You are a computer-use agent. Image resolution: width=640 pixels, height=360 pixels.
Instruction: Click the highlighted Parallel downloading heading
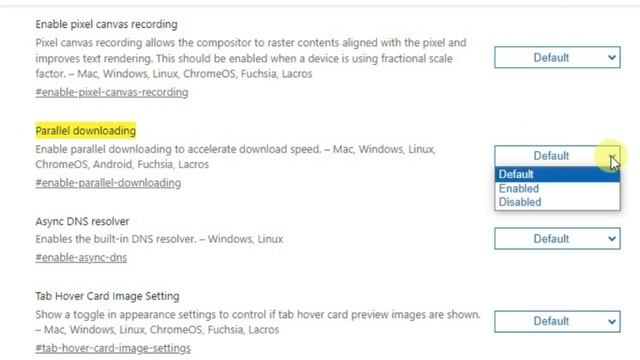86,131
